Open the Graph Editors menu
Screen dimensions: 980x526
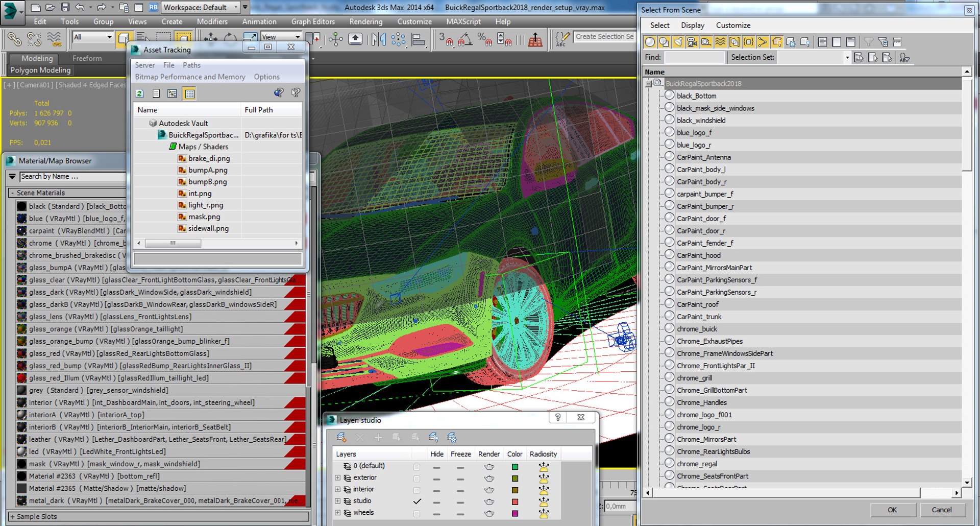pos(313,21)
